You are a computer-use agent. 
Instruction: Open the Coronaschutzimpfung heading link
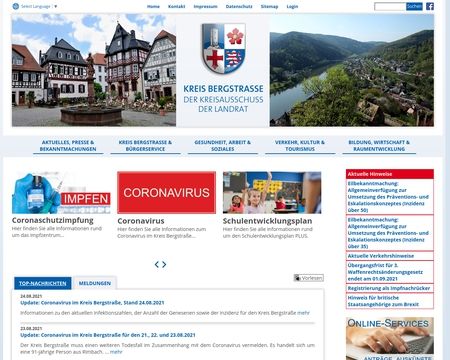(x=53, y=220)
